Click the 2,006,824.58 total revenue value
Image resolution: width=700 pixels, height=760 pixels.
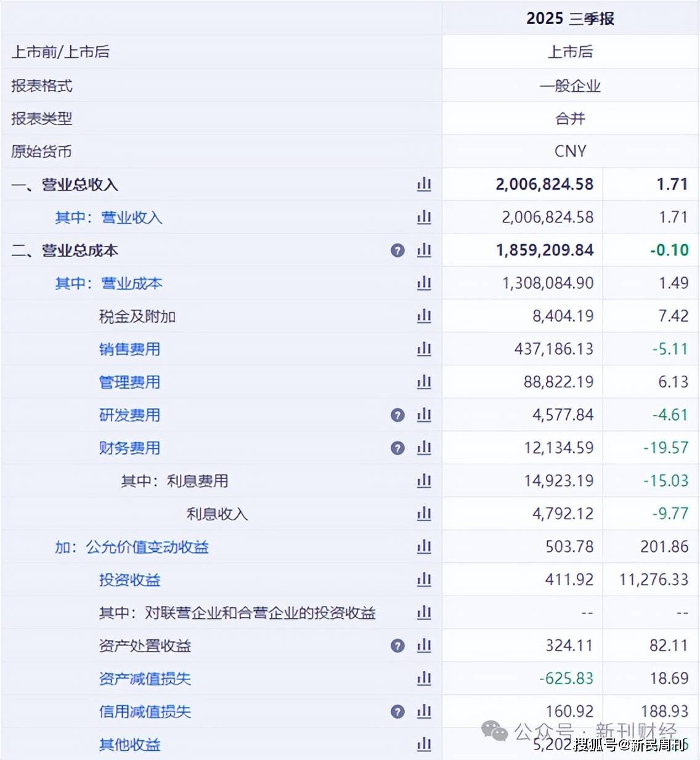coord(544,184)
